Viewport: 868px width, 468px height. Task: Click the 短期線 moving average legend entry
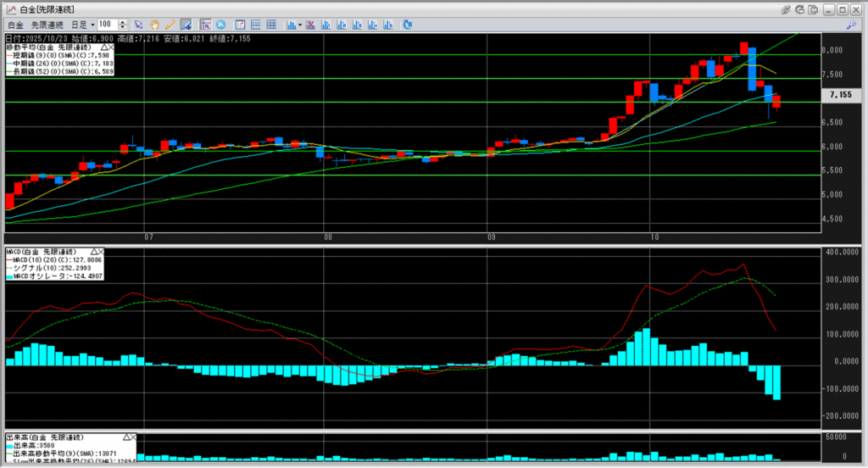(59, 54)
